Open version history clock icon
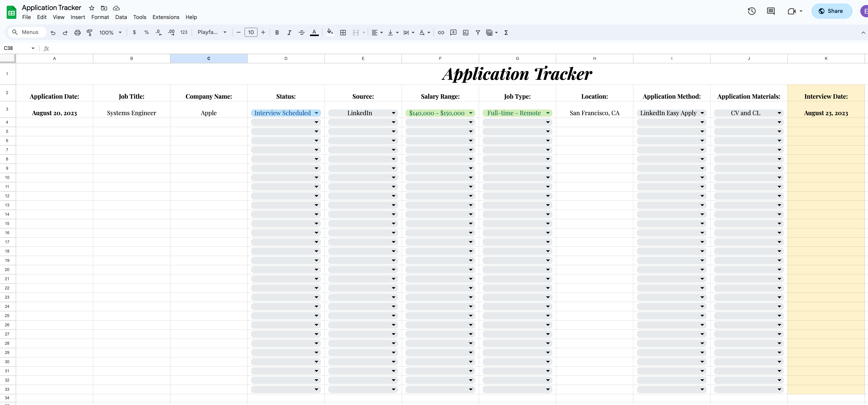The image size is (868, 405). tap(752, 11)
